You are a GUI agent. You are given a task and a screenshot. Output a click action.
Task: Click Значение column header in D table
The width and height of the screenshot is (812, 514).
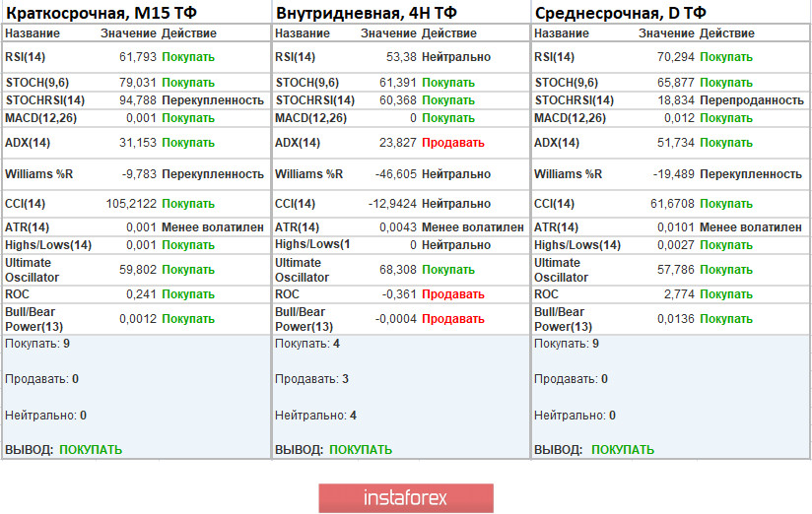666,33
